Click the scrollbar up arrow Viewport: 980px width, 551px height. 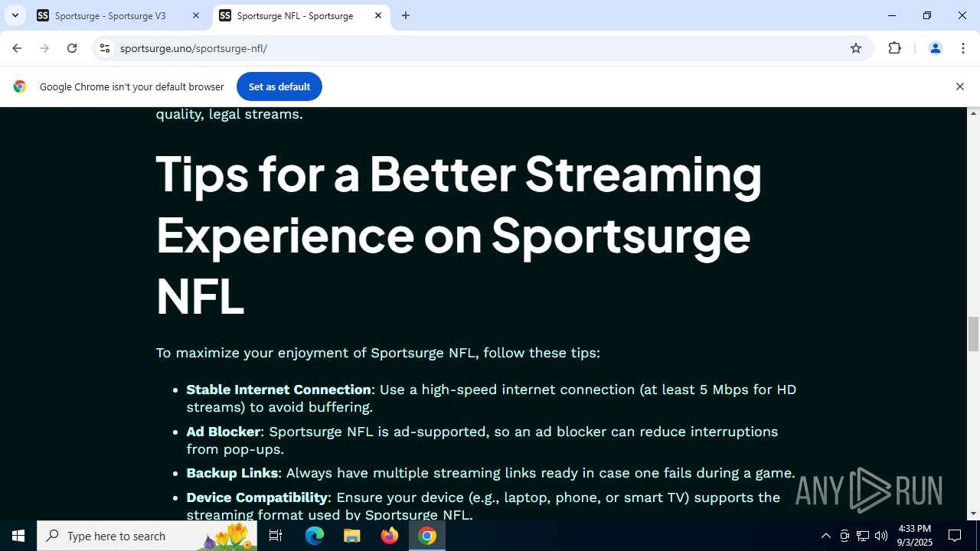[974, 113]
